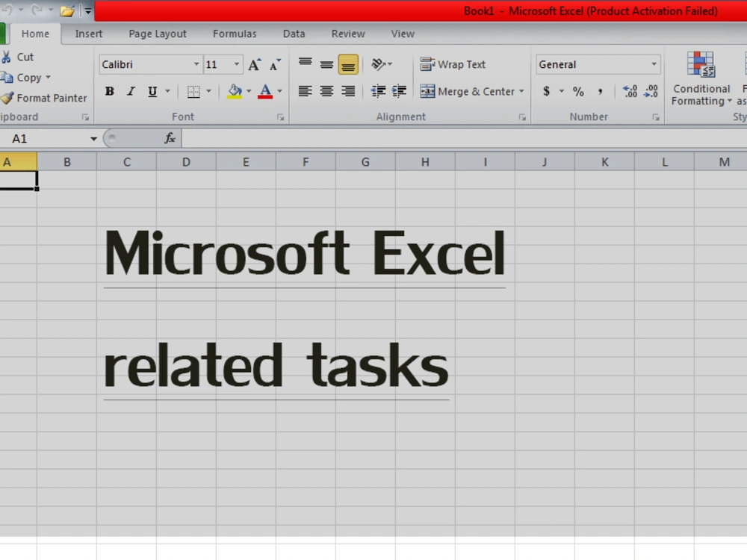Screen dimensions: 747x560
Task: Toggle Italic formatting
Action: pos(131,91)
